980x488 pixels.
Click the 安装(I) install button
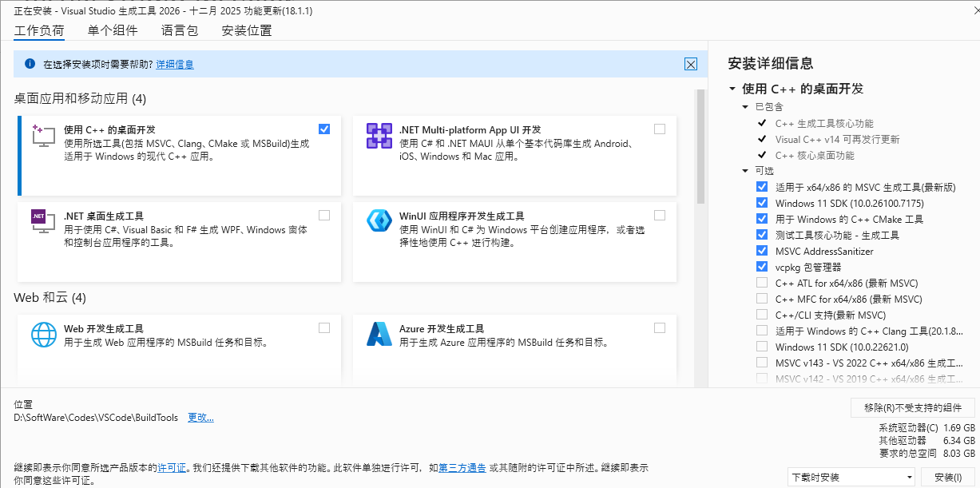coord(947,477)
